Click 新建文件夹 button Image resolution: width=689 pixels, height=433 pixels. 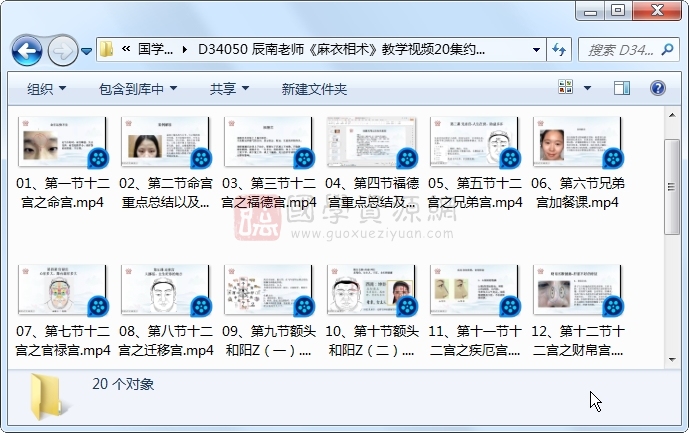coord(314,89)
